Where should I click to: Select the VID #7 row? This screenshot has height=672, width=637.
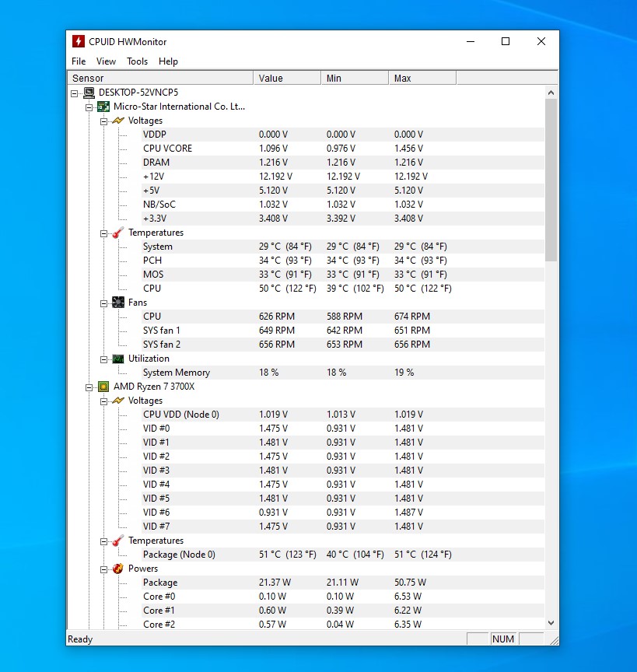coord(343,527)
